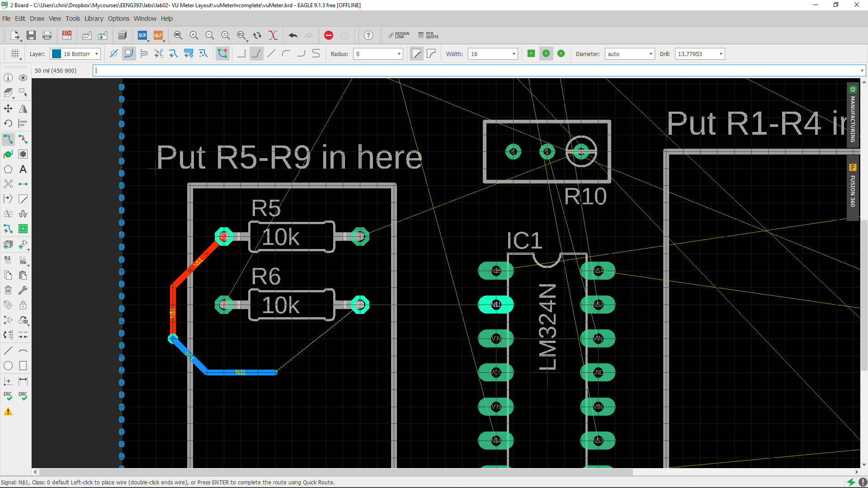Undo the last action

[x=293, y=35]
